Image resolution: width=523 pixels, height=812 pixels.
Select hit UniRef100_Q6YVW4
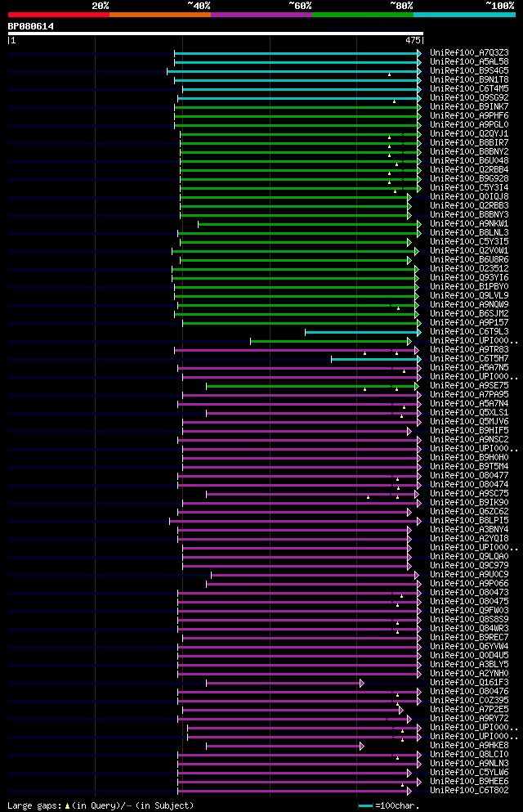(x=469, y=646)
